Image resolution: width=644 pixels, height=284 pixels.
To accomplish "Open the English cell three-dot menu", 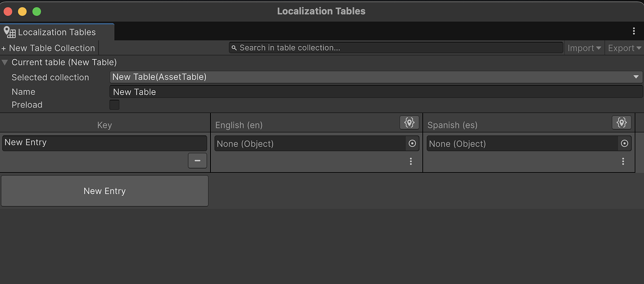I will coord(411,161).
